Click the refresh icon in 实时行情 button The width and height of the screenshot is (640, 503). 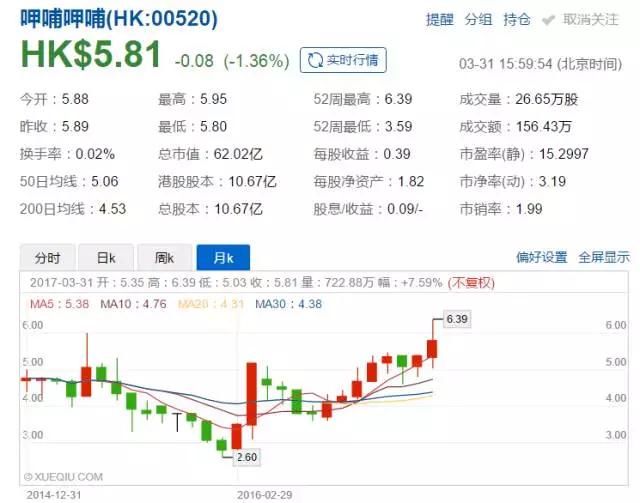(315, 60)
